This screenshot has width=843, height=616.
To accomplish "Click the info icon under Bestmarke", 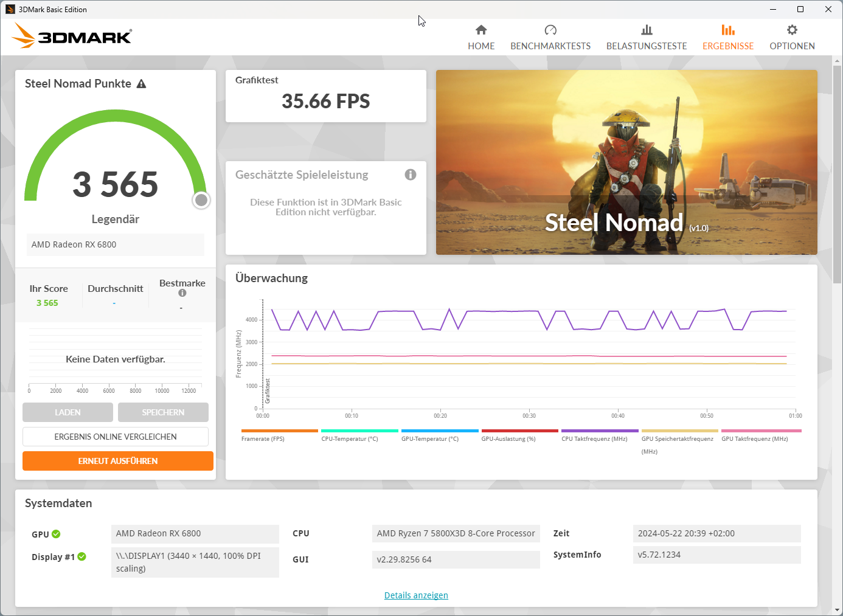I will [x=182, y=293].
